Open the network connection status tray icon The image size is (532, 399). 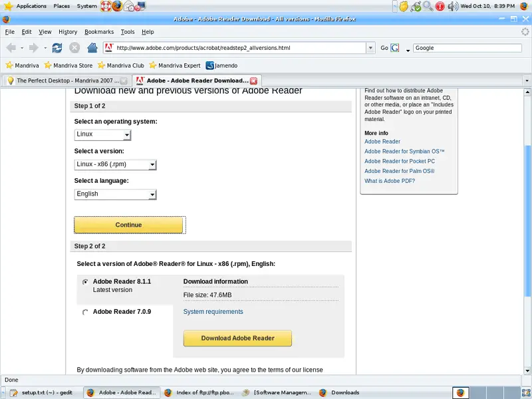point(416,6)
